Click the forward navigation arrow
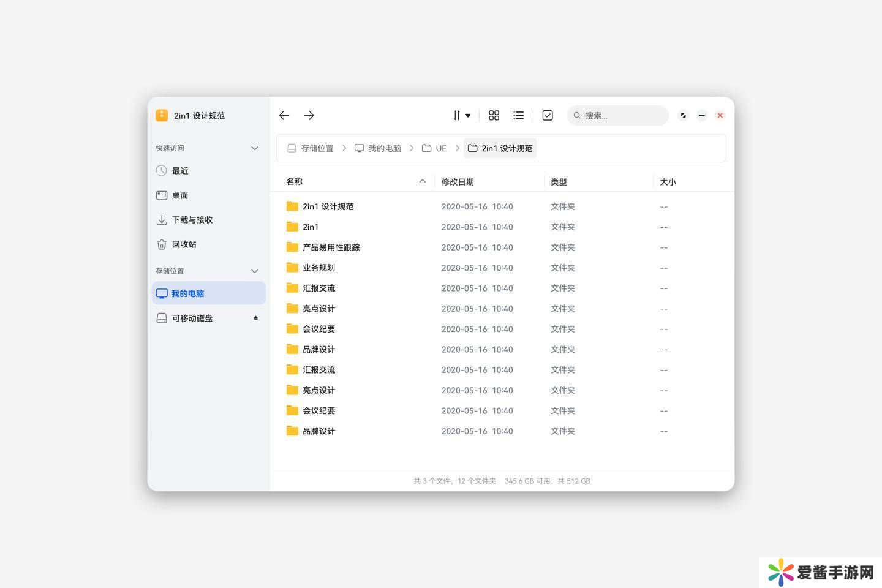Viewport: 882px width, 588px height. 309,115
